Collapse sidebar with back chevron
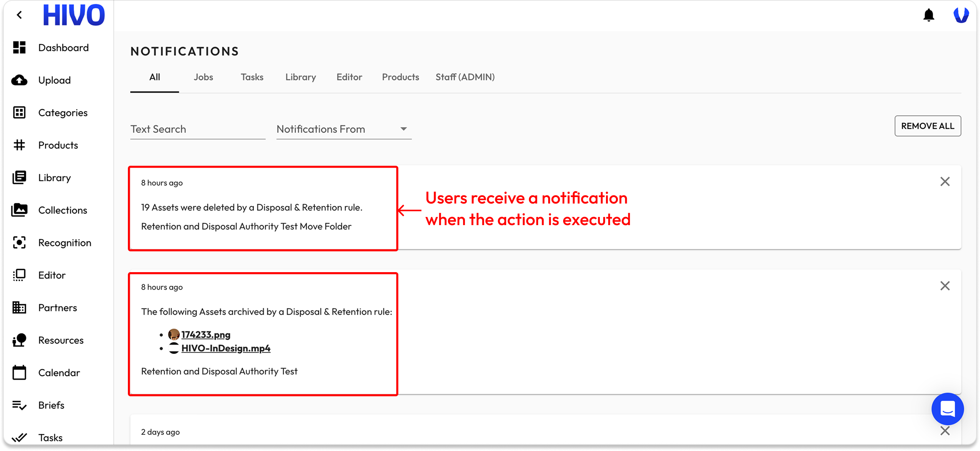This screenshot has width=980, height=451. click(19, 15)
